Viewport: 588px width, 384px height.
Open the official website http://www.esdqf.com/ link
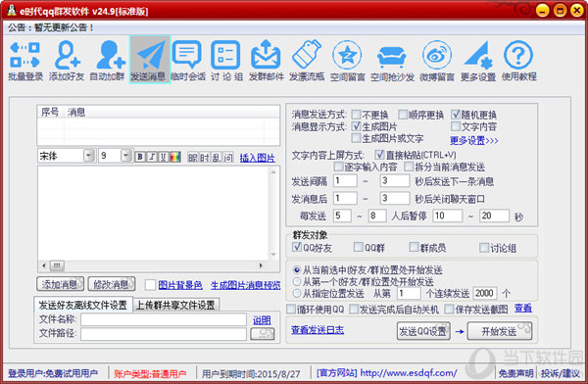pyautogui.click(x=409, y=373)
